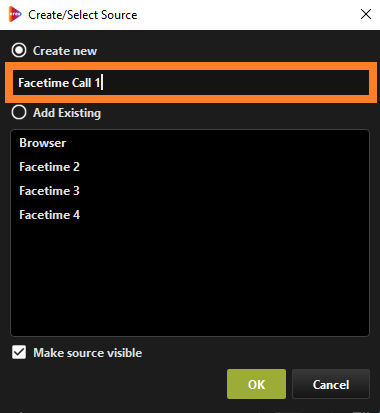Select the Create new radio button
Image resolution: width=380 pixels, height=413 pixels.
click(x=19, y=50)
